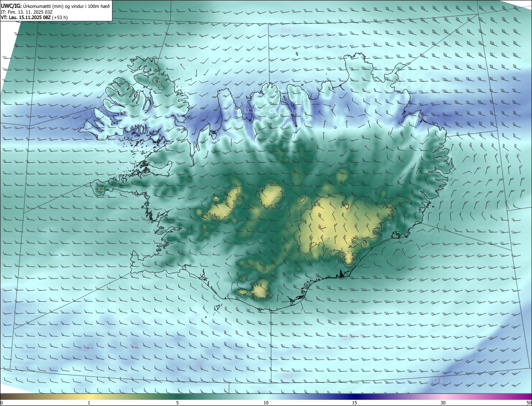532x406 pixels.
Task: Click the 10.6 value label near the bottom edge
Action: [288, 376]
